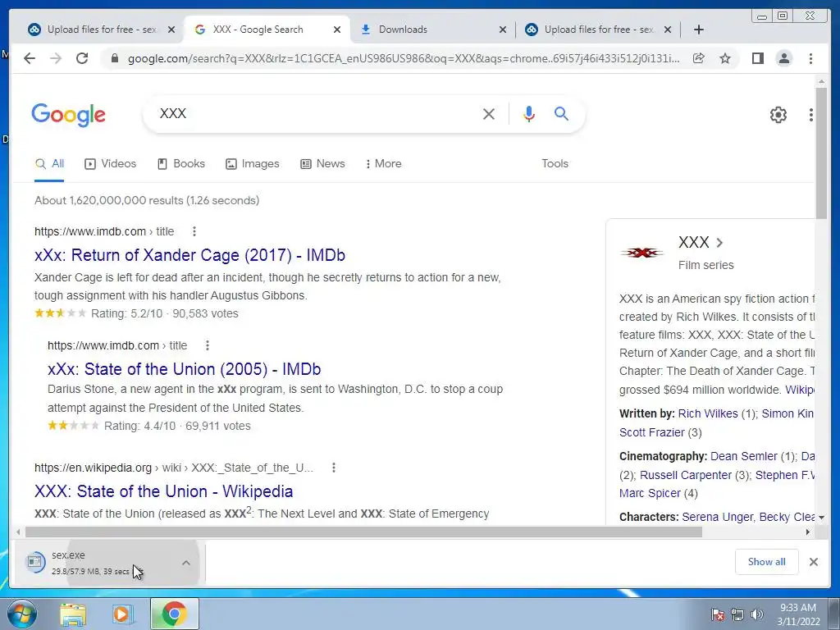Open the taskbar clock showing 9:33 AM
This screenshot has height=630, width=840.
[x=798, y=614]
